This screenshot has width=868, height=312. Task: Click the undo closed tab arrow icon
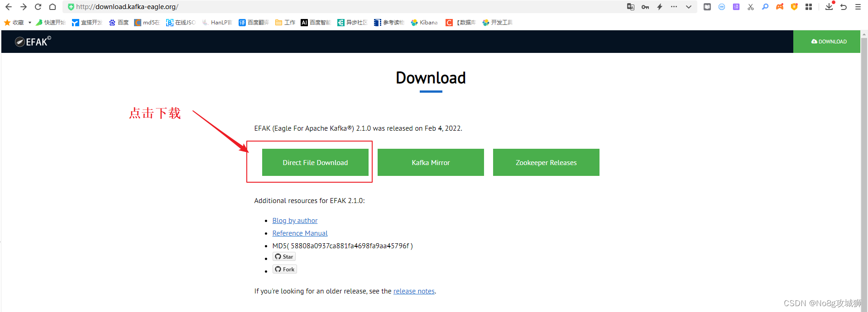pos(844,7)
